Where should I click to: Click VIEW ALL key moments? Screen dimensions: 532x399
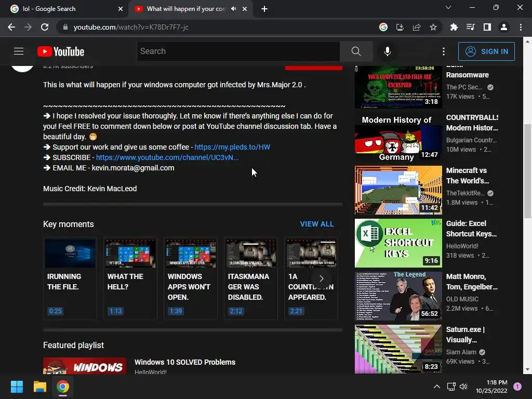point(317,224)
